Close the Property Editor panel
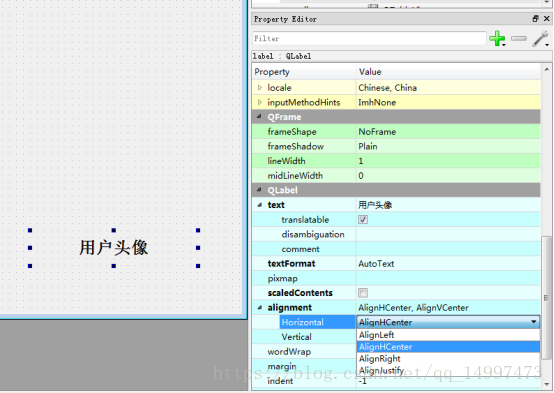The width and height of the screenshot is (554, 393). [547, 19]
